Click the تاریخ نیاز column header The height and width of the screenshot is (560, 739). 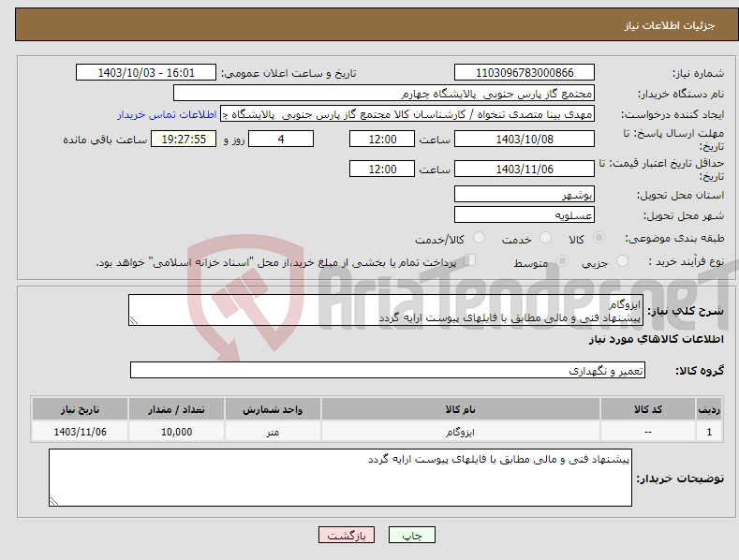click(x=81, y=409)
